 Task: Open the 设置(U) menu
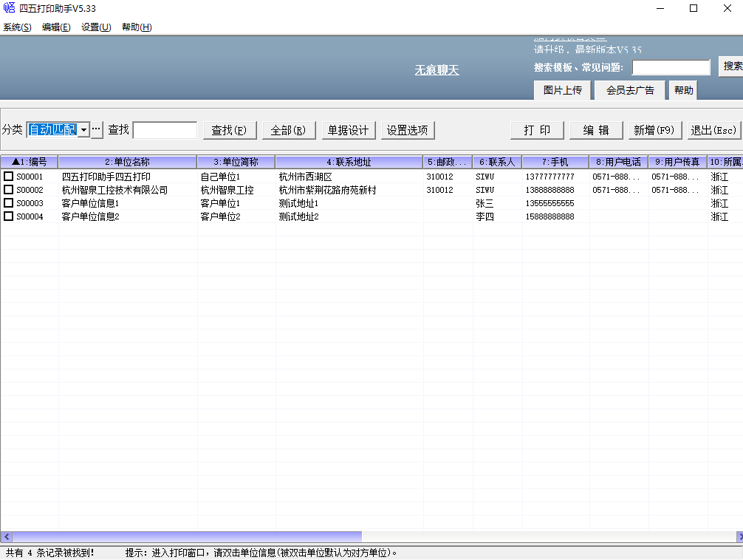coord(96,27)
